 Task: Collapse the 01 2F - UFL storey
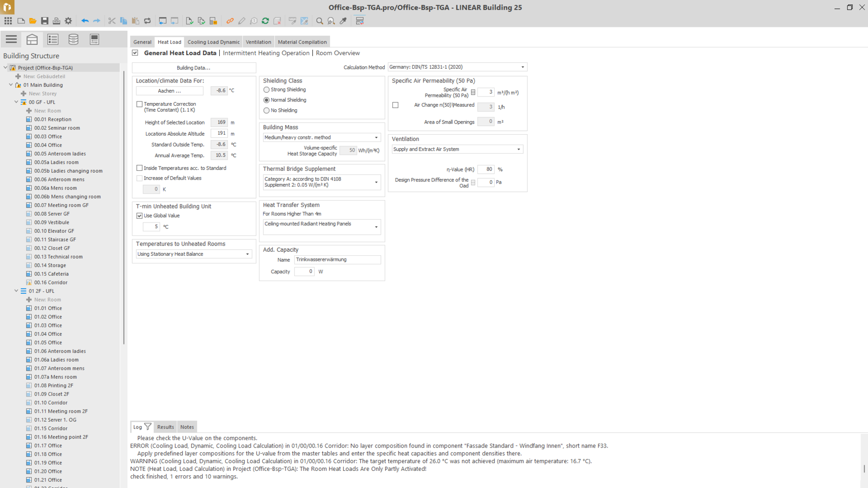click(17, 291)
